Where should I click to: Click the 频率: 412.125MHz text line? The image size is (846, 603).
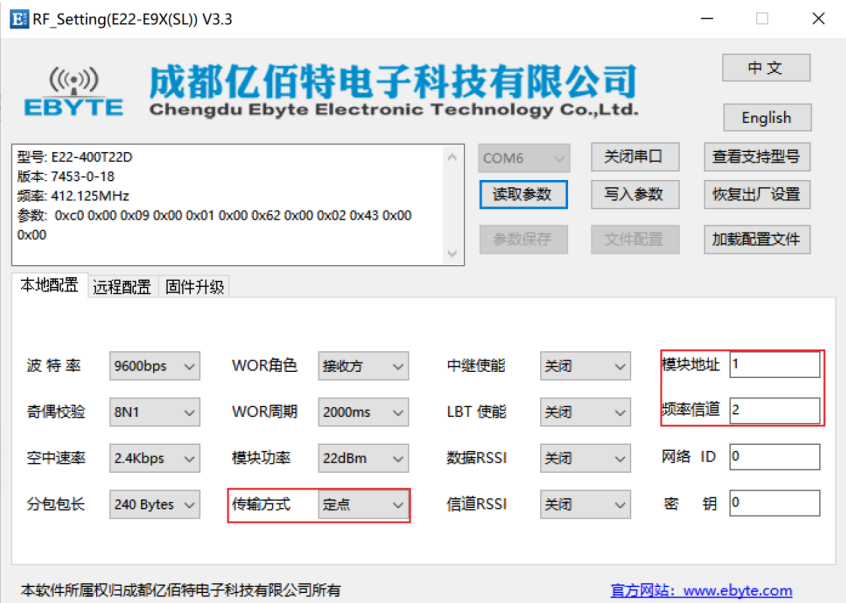point(73,196)
